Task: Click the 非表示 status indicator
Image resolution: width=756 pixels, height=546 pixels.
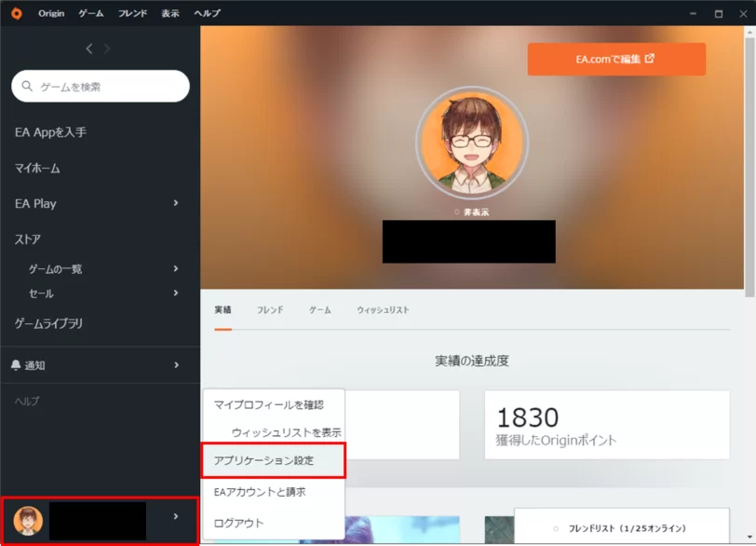Action: click(471, 212)
